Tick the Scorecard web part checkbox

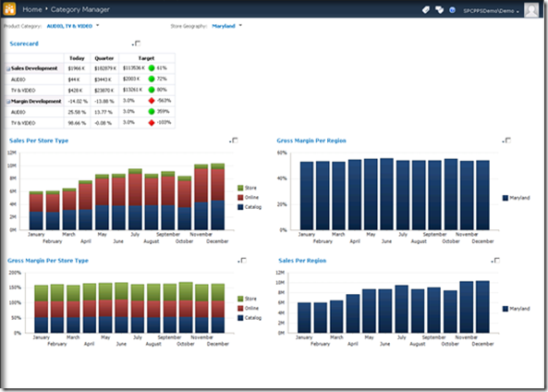pyautogui.click(x=138, y=43)
